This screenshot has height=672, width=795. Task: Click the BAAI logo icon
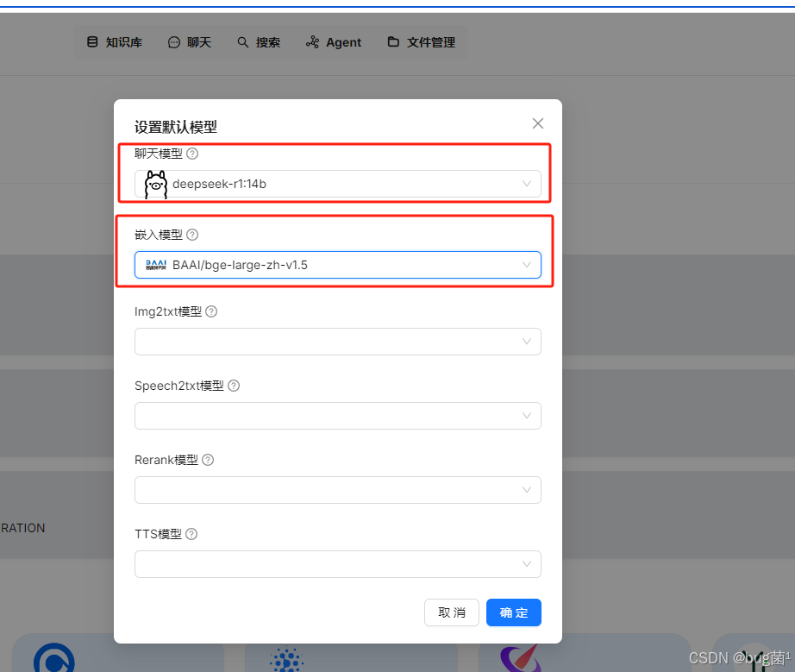(x=156, y=265)
